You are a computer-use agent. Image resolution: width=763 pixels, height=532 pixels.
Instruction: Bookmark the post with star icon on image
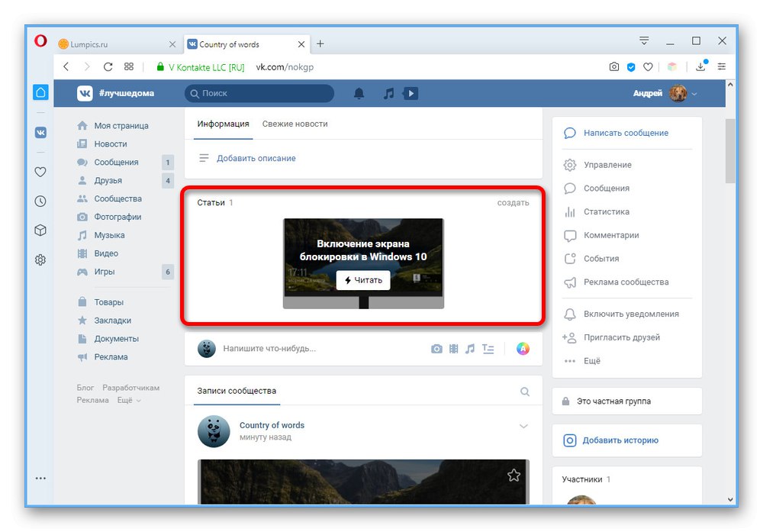click(x=513, y=475)
